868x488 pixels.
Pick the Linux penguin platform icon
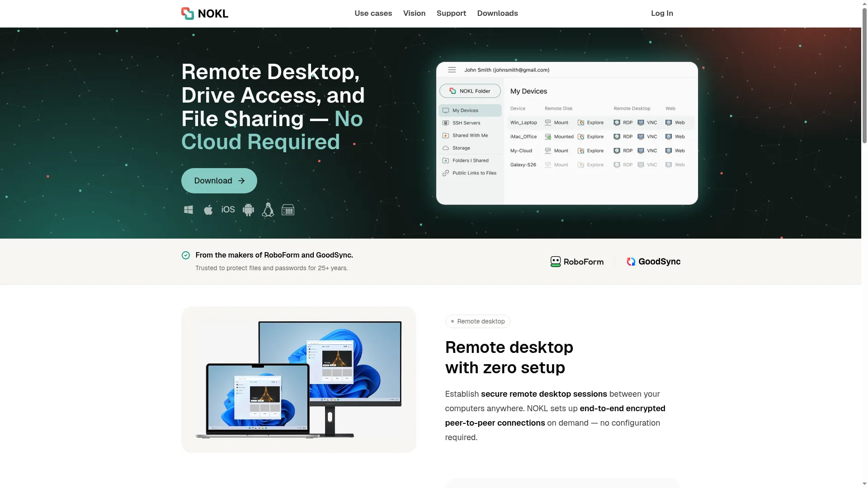tap(268, 210)
